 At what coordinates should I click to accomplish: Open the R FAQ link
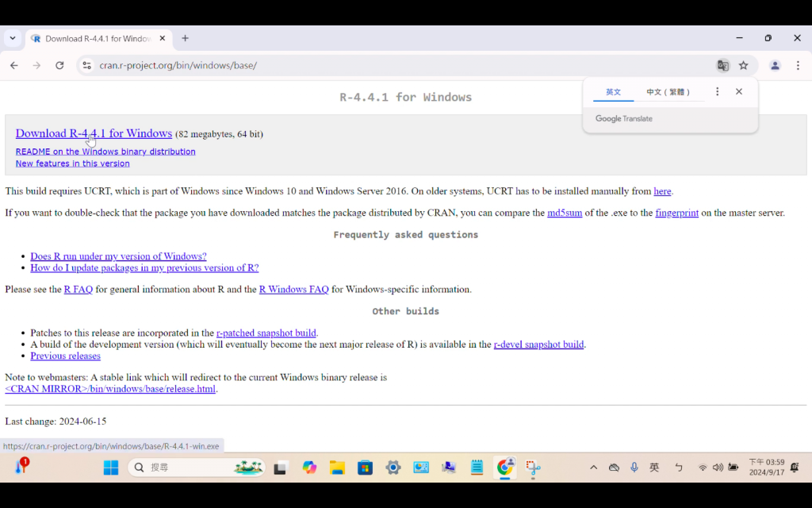79,289
